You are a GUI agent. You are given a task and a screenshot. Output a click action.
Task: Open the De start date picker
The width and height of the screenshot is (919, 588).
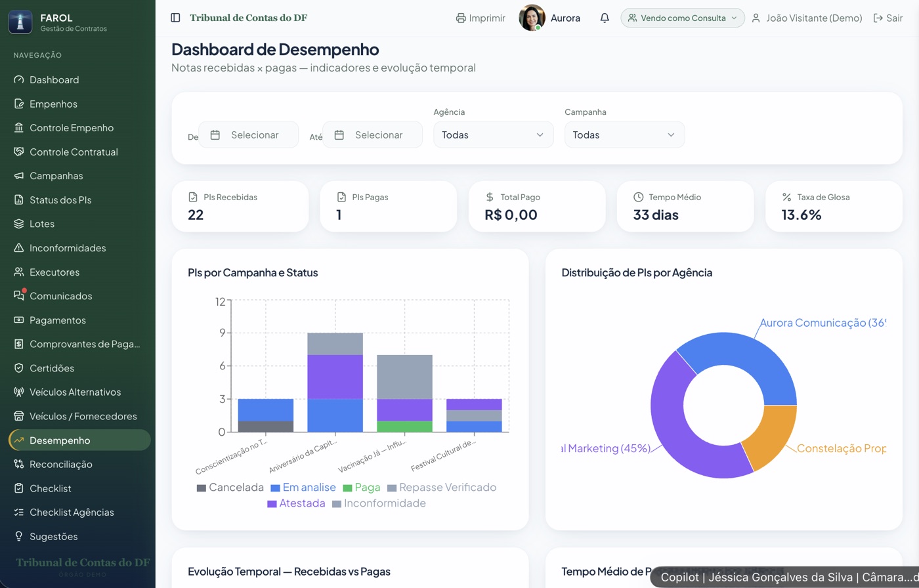(x=248, y=135)
